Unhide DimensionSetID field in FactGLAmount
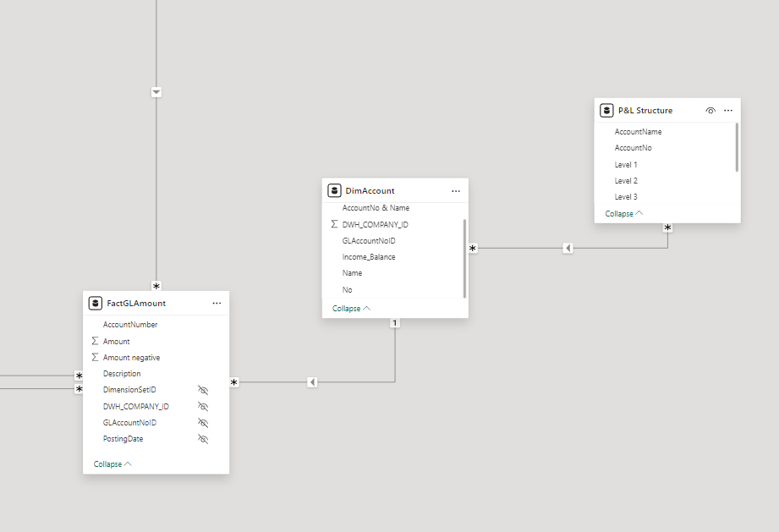 coord(203,390)
